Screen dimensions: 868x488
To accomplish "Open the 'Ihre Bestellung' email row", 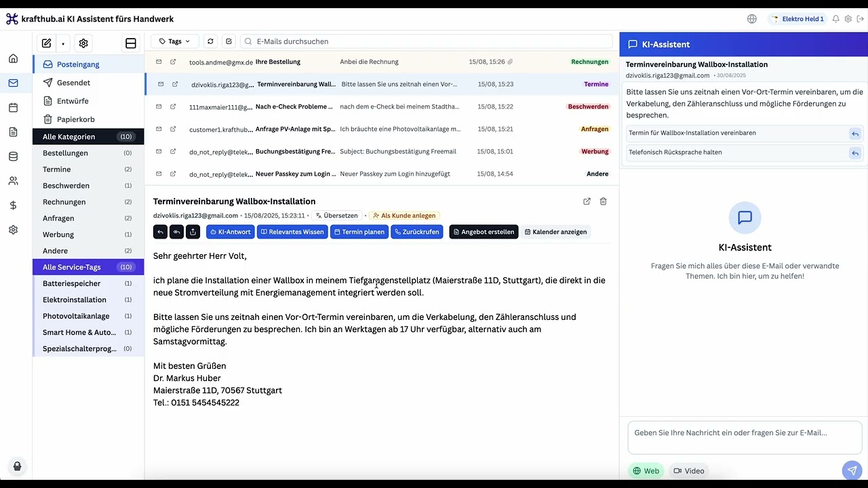I will point(382,62).
